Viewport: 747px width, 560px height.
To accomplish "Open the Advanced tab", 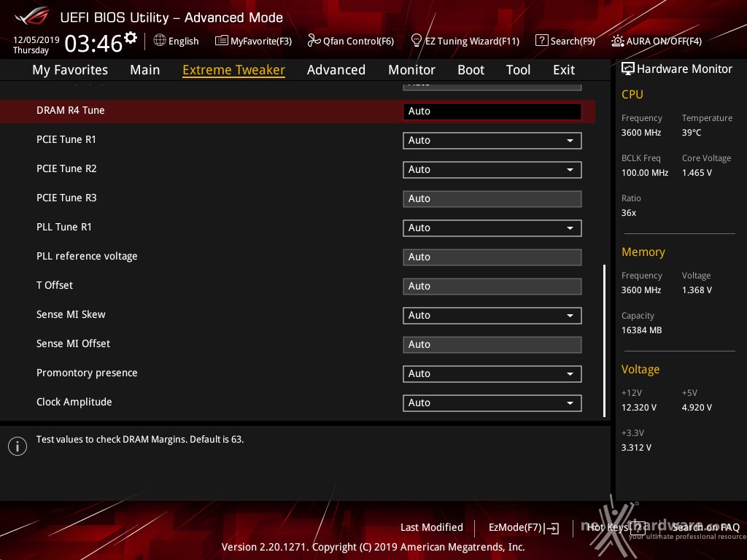I will click(336, 69).
